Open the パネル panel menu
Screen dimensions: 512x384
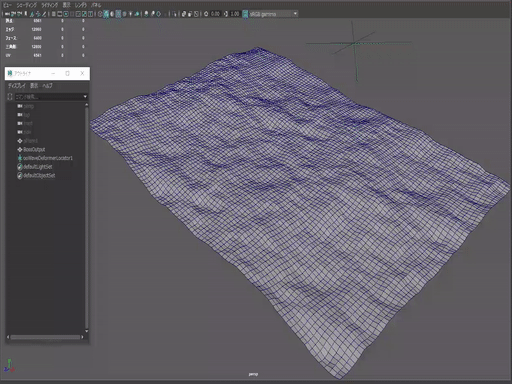(96, 5)
